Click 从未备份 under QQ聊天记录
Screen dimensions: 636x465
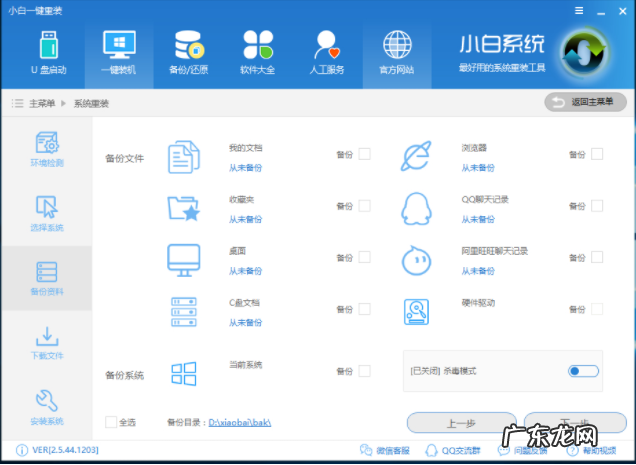478,219
